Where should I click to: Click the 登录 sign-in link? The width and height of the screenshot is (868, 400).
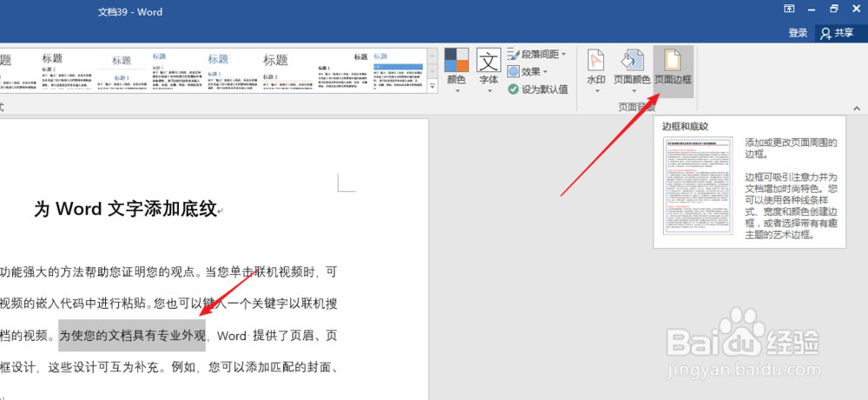(x=798, y=33)
